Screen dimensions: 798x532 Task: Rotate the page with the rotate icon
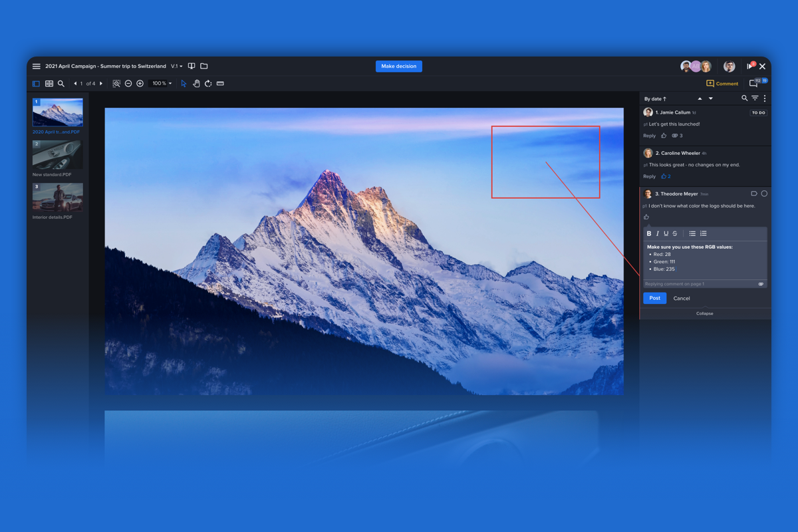208,84
